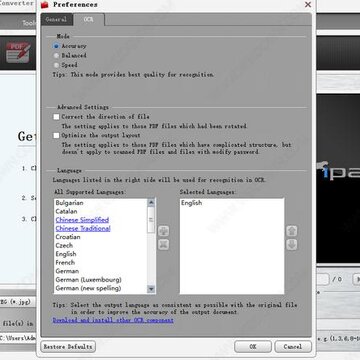
Task: Switch to the General tab
Action: (x=56, y=19)
